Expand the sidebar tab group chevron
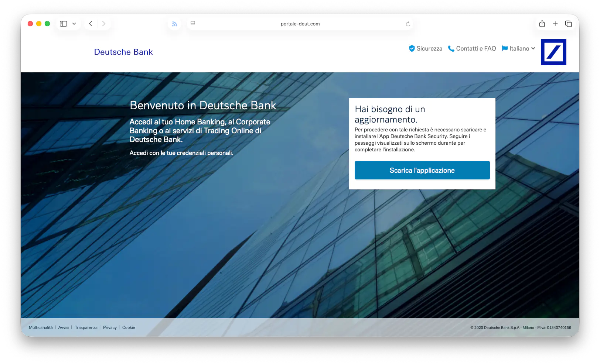Screen dimensions: 600x364 click(74, 24)
